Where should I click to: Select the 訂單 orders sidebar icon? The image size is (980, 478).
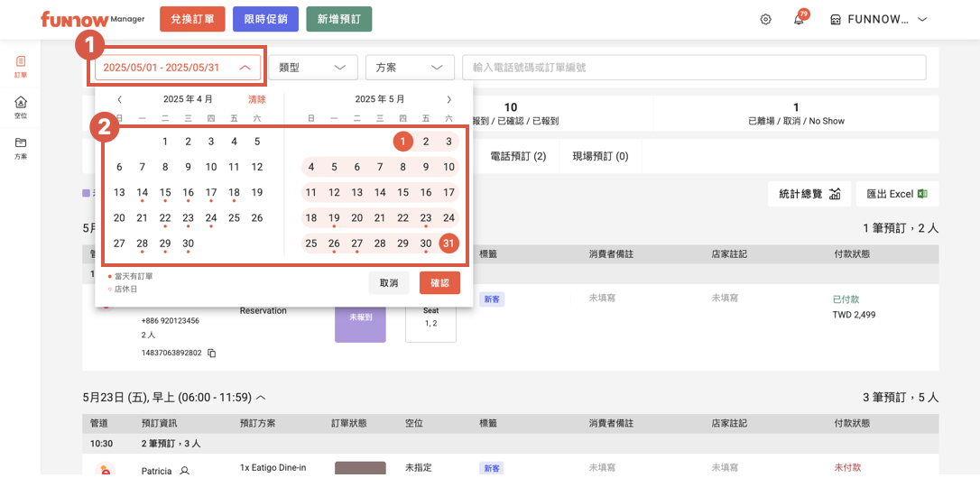pyautogui.click(x=20, y=67)
